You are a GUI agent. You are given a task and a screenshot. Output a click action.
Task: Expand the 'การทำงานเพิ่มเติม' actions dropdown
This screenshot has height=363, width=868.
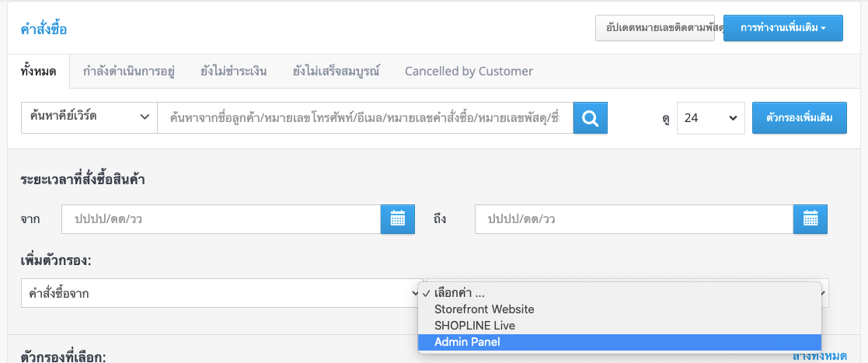pyautogui.click(x=783, y=28)
